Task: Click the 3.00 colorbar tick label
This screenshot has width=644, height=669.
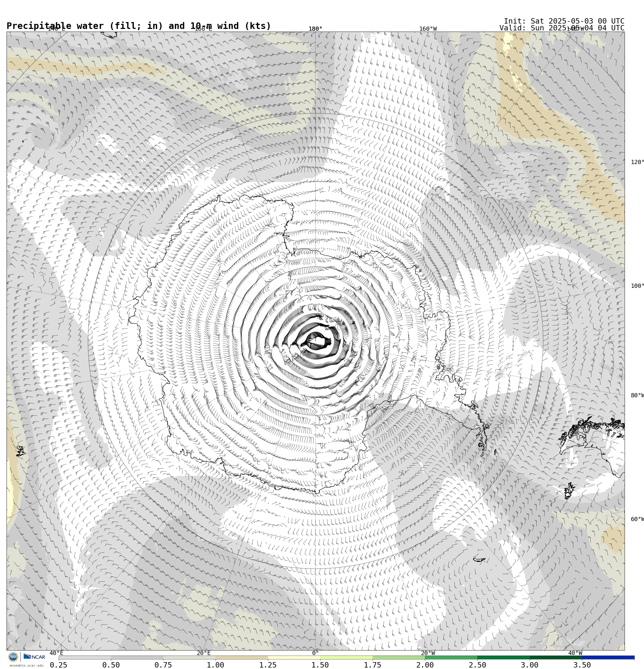Action: point(530,665)
